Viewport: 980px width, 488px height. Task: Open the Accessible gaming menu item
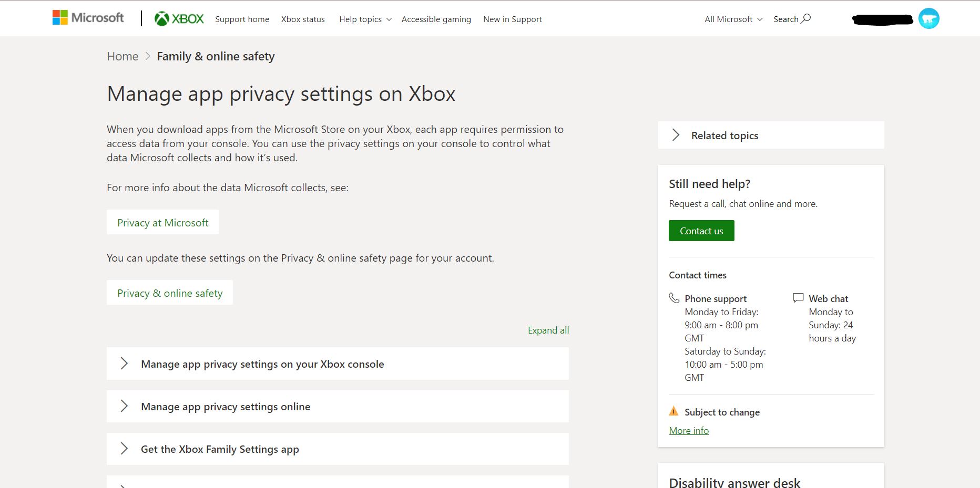coord(436,19)
